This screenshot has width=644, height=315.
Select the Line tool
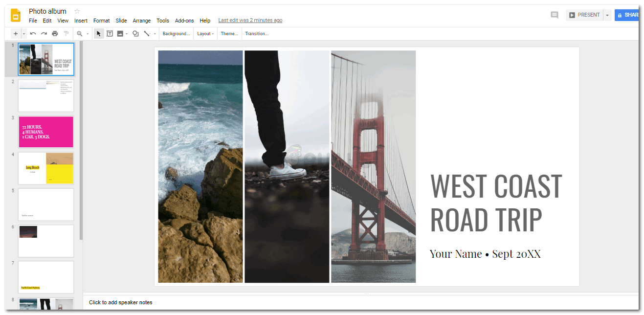(x=147, y=34)
